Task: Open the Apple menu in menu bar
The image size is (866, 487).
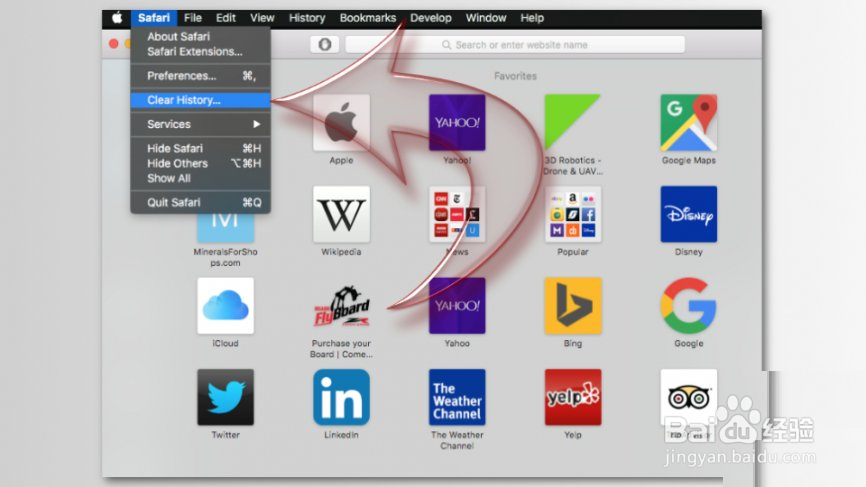Action: pos(117,18)
